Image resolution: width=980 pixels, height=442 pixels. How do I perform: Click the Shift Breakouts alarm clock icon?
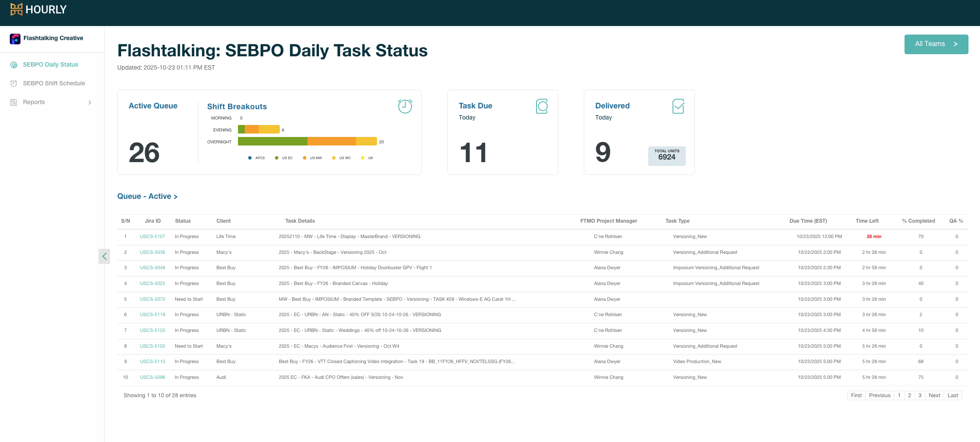click(405, 106)
